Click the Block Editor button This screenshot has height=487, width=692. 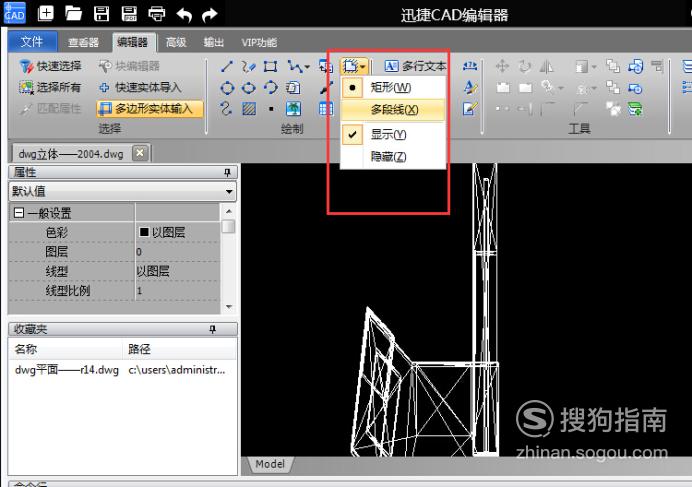(129, 66)
